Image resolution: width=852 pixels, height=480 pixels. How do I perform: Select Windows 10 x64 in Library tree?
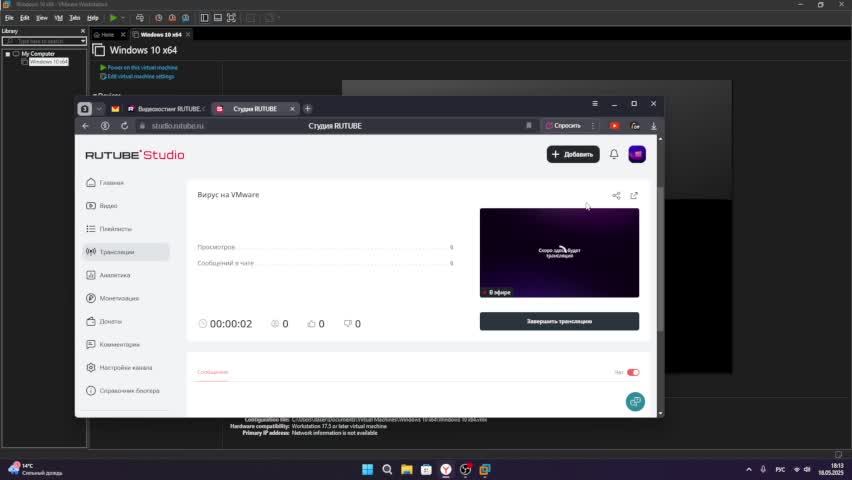tap(48, 61)
